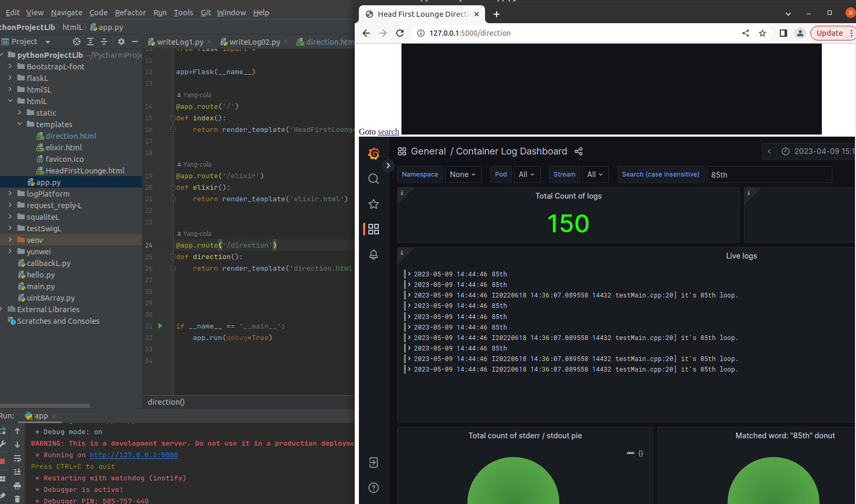This screenshot has height=504, width=856.
Task: Expand the logPlatform folder
Action: 10,193
